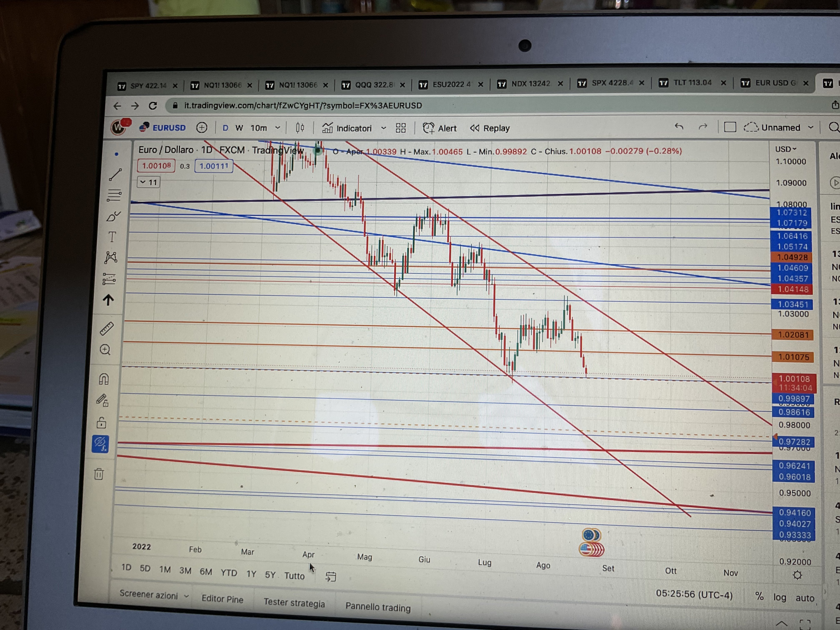The width and height of the screenshot is (840, 630).
Task: Click the timezone clock 05:25:56 (UTC-4)
Action: (694, 594)
